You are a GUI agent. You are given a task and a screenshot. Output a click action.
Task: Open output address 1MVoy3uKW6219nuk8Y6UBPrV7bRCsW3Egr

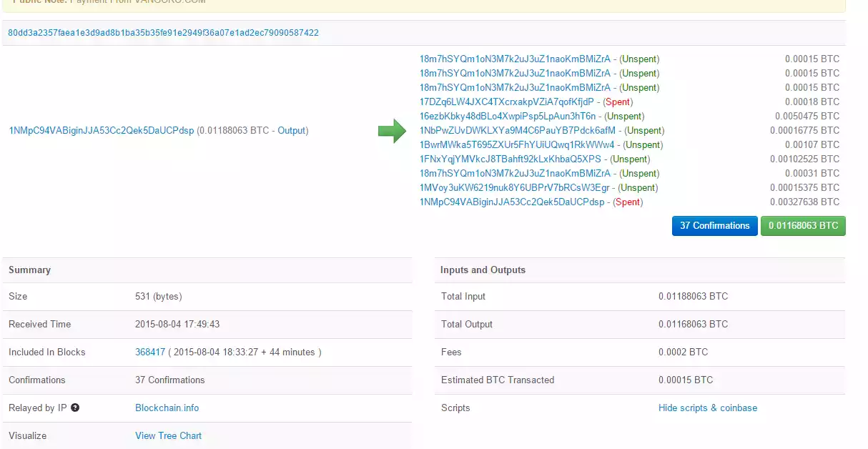point(514,188)
